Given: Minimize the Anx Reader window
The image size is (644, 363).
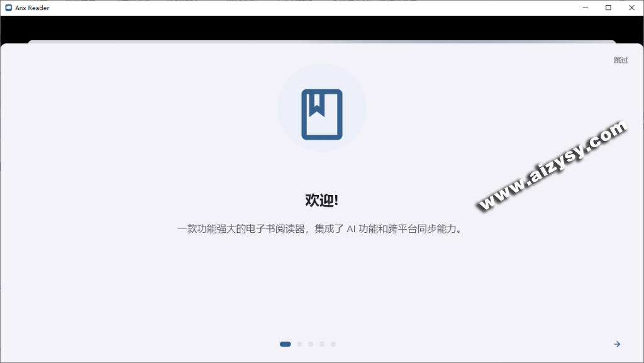Looking at the screenshot, I should [585, 8].
